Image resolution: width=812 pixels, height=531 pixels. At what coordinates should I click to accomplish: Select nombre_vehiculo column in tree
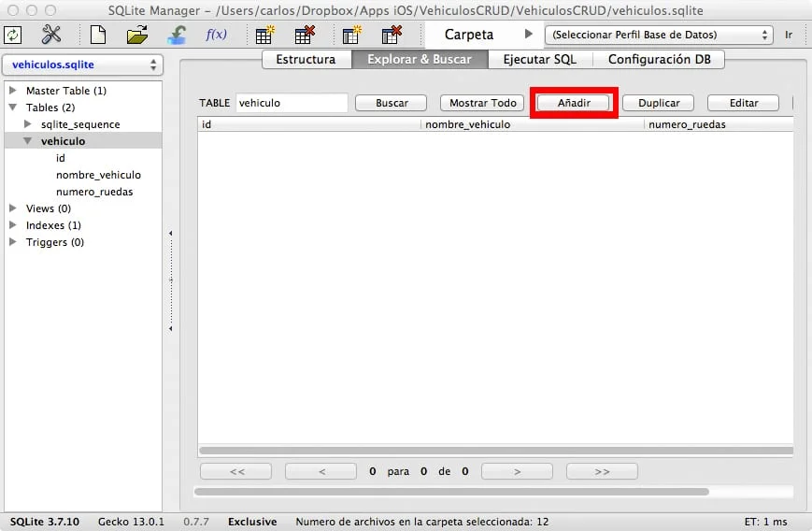[x=98, y=175]
